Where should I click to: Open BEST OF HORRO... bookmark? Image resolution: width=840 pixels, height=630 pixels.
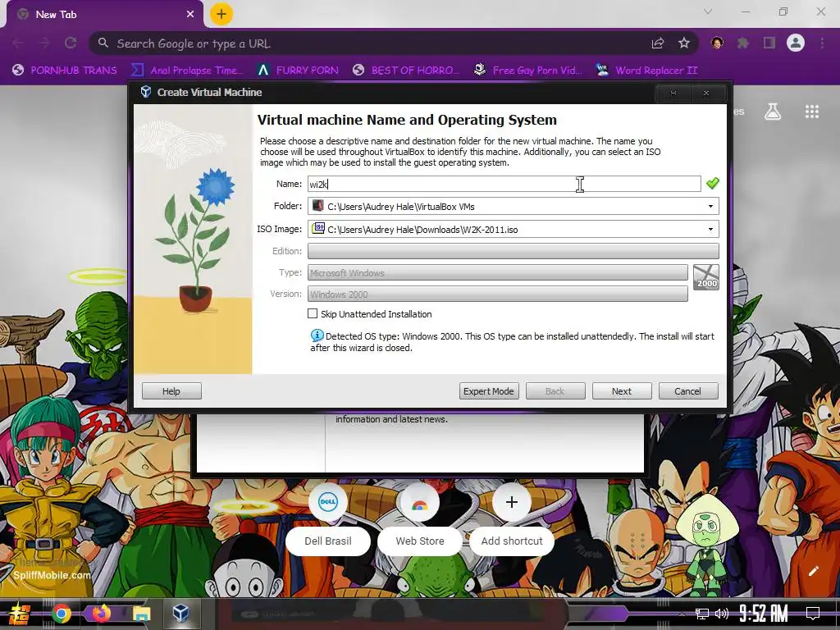tap(406, 71)
